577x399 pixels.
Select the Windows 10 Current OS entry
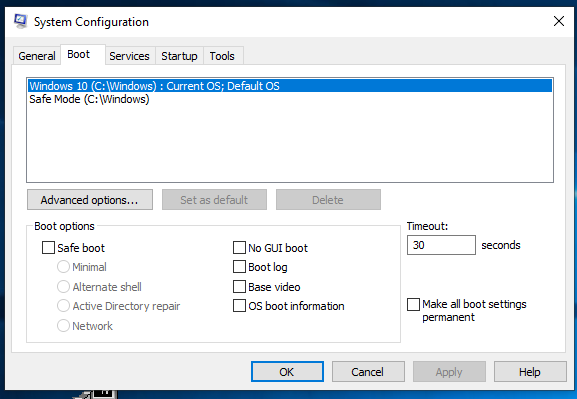290,86
